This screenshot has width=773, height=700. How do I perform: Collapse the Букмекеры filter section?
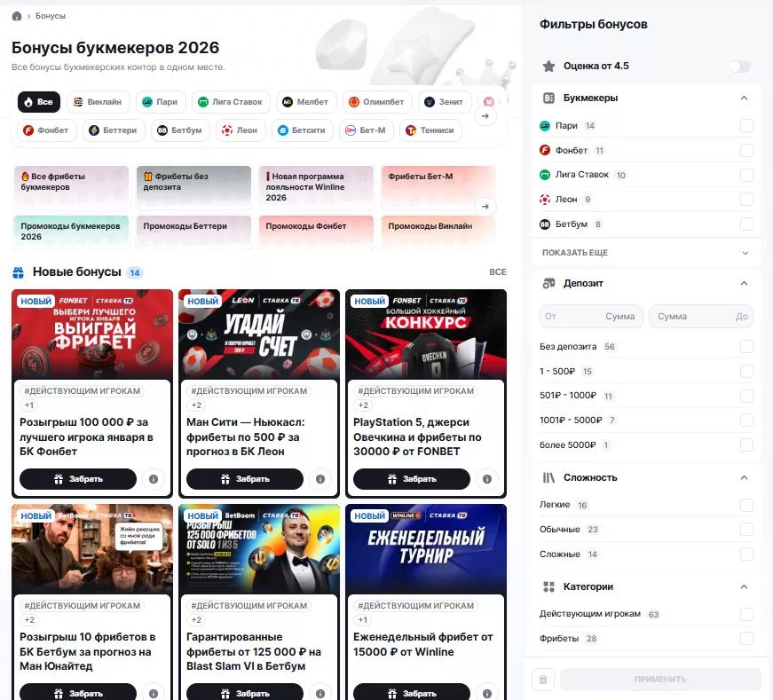pos(745,98)
